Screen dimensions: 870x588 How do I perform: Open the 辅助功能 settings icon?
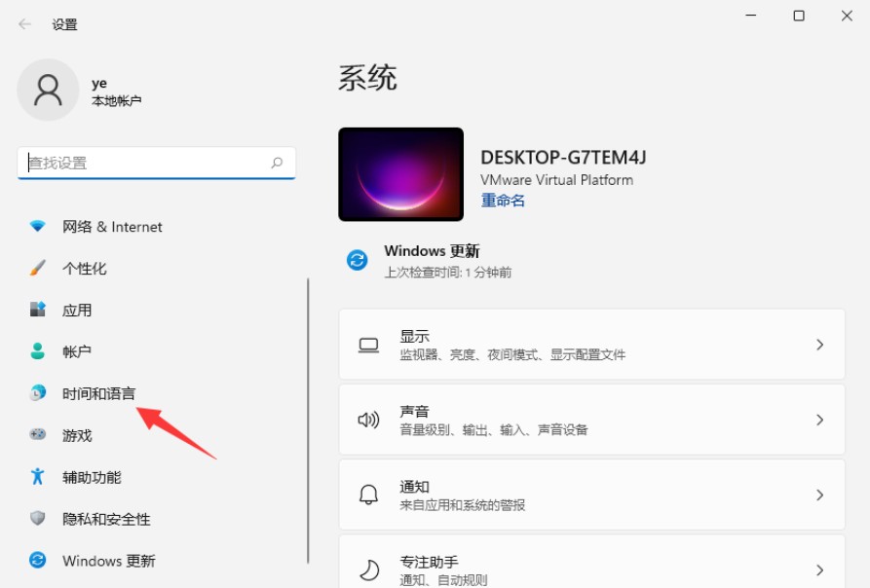click(x=36, y=477)
